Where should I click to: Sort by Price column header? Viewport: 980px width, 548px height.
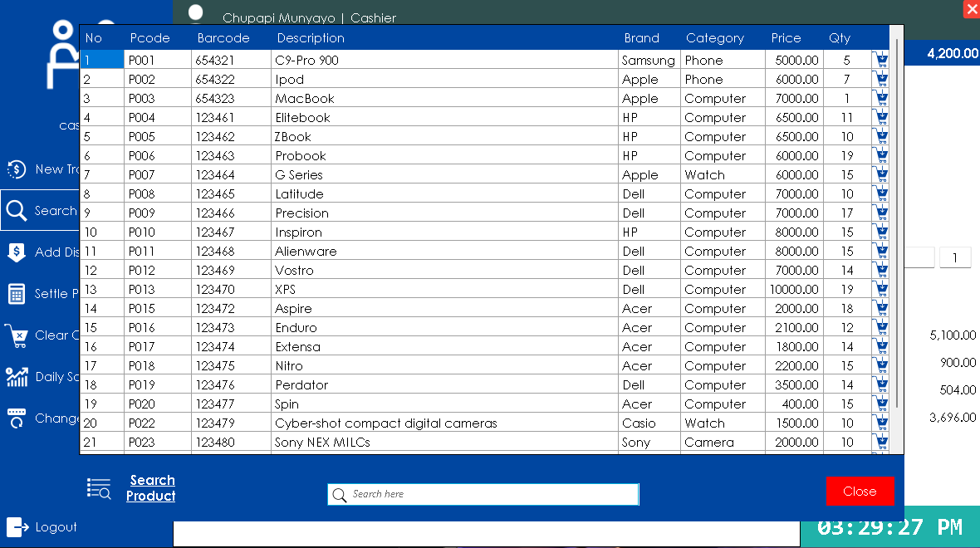(x=786, y=38)
